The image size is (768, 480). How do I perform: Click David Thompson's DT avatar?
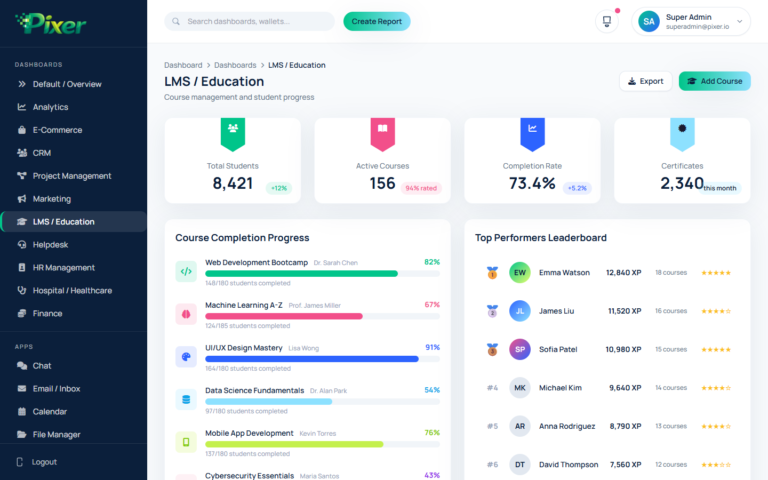coord(520,464)
